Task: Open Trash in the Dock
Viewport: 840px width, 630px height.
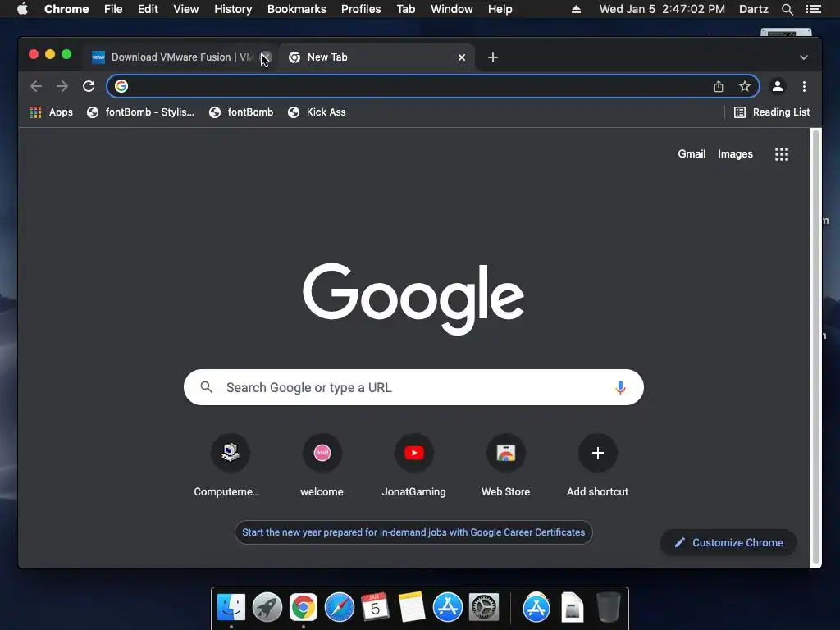Action: tap(608, 608)
